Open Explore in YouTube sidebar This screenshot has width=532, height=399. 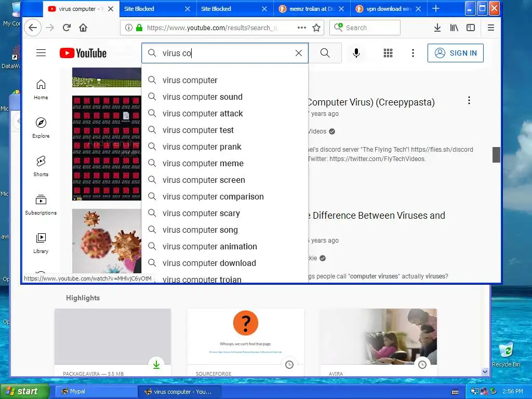[41, 128]
